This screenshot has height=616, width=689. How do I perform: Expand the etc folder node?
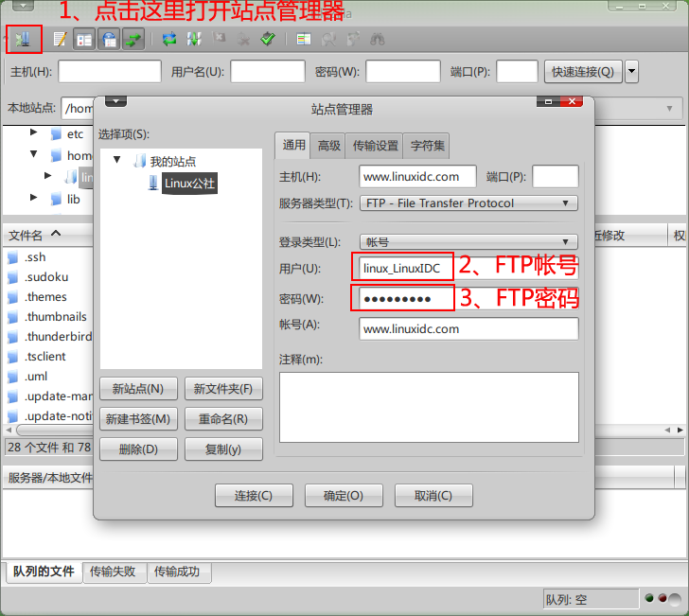tap(33, 132)
